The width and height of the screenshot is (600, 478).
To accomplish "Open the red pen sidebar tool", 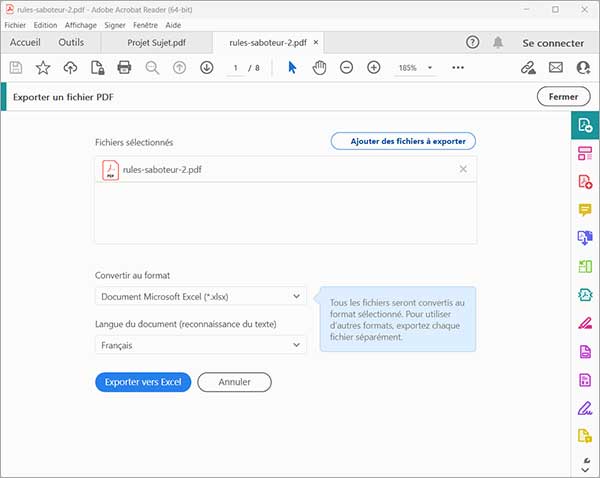I will (x=585, y=323).
